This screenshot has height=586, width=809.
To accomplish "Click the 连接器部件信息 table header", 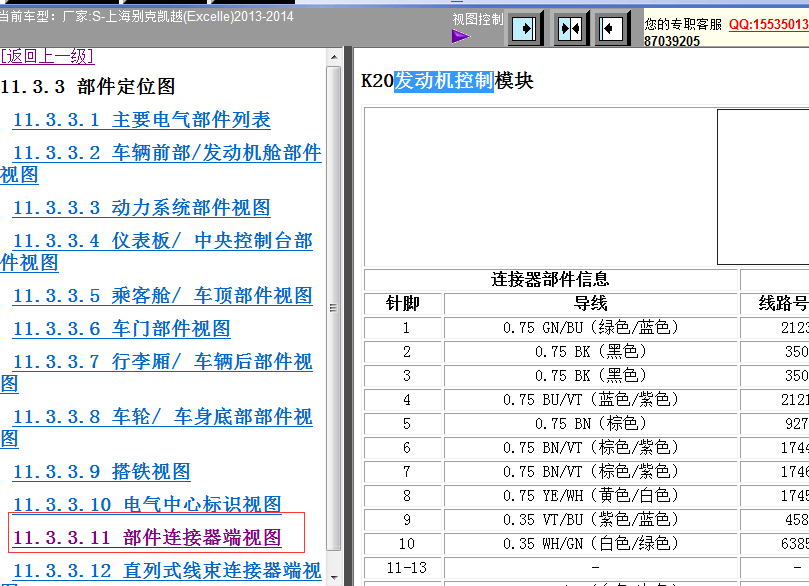I will click(551, 280).
